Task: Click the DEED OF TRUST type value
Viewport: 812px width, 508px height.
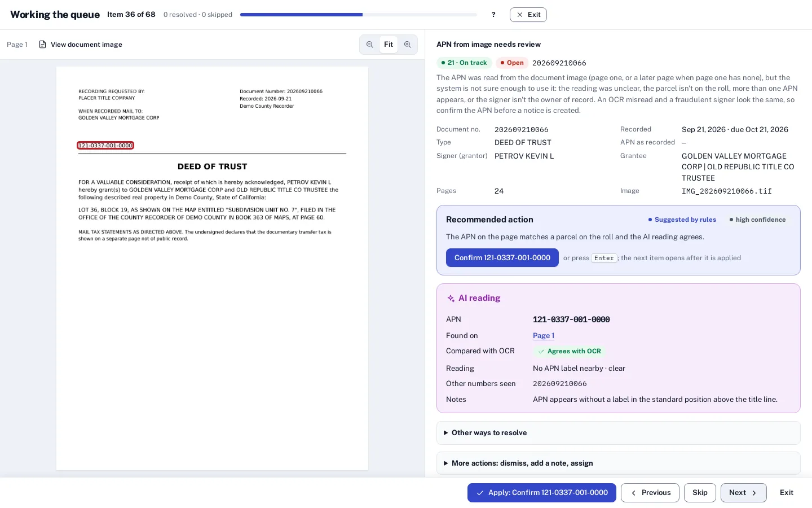Action: [523, 143]
